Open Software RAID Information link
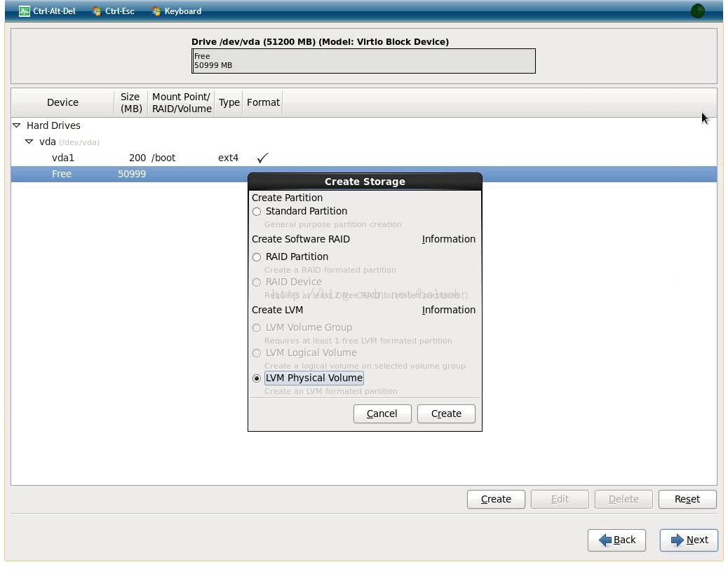This screenshot has width=728, height=574. click(x=448, y=239)
